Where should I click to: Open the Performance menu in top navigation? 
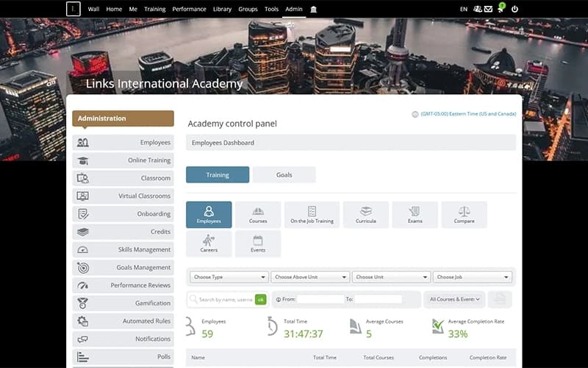coord(189,9)
